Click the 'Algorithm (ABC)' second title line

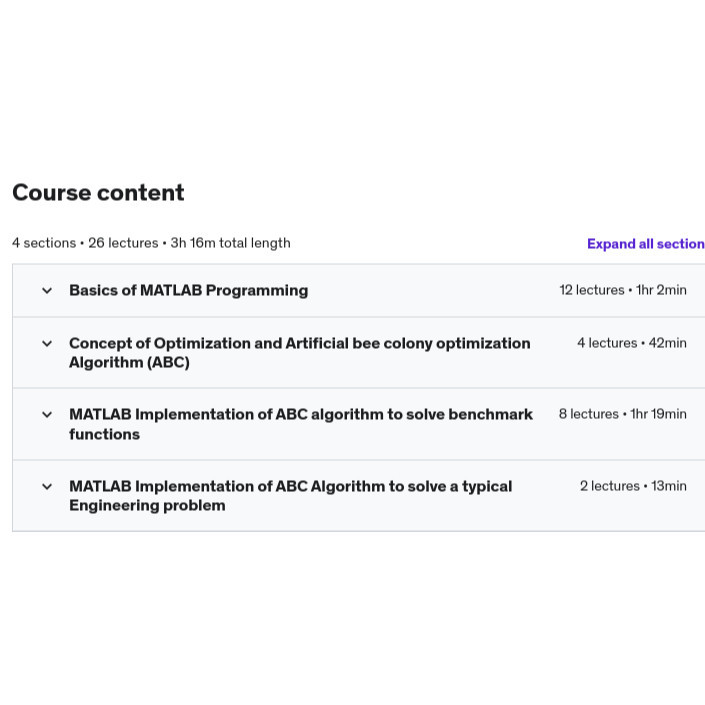click(x=129, y=362)
